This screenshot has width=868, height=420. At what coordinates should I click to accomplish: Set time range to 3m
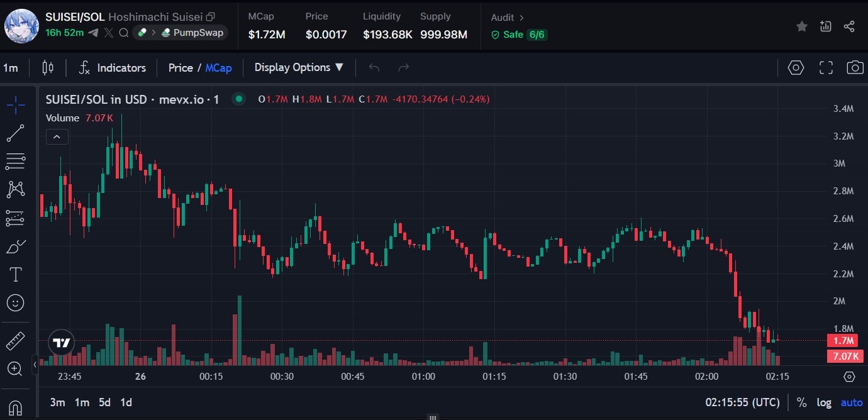(57, 402)
